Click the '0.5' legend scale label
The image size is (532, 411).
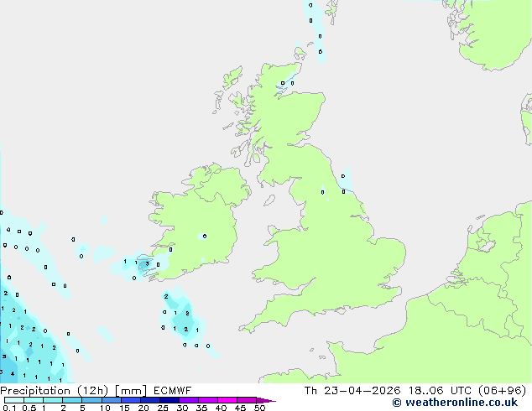(x=29, y=408)
